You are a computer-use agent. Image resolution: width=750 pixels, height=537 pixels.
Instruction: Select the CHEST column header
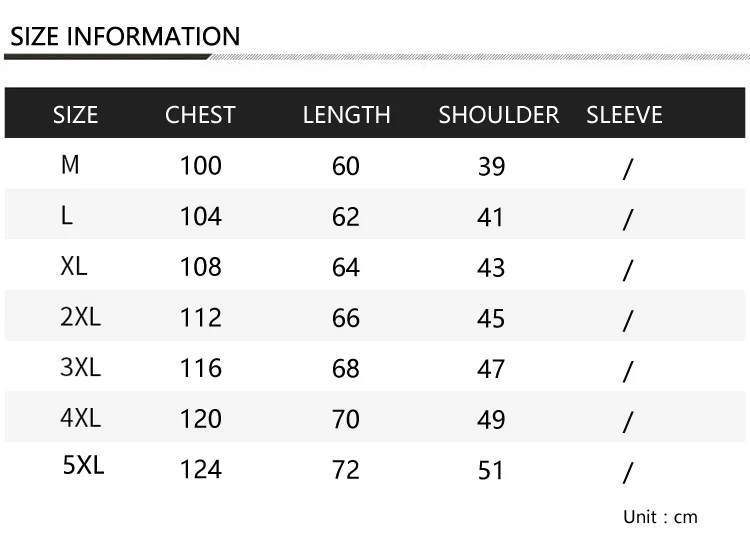200,115
